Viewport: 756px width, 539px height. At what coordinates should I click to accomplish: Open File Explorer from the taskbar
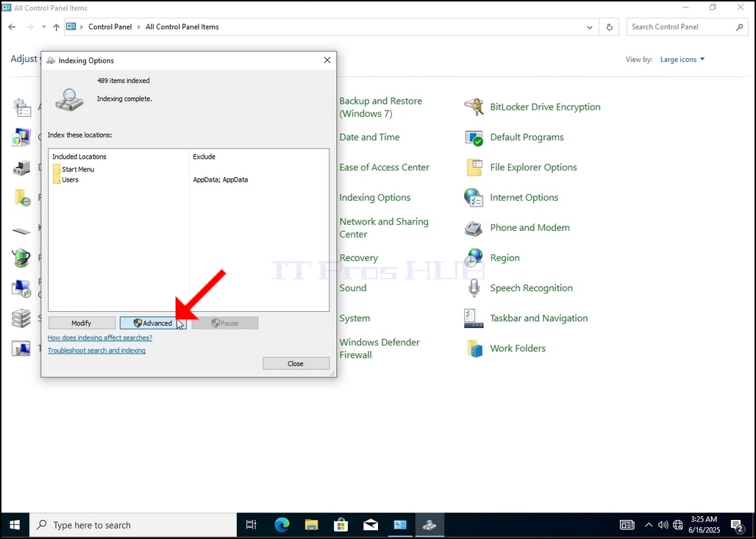pyautogui.click(x=312, y=525)
